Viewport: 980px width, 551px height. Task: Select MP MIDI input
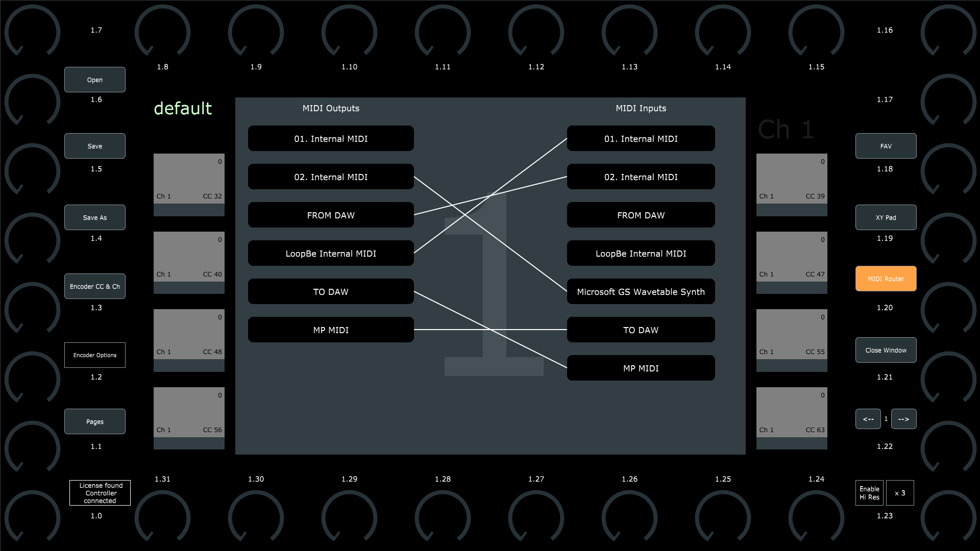(641, 368)
